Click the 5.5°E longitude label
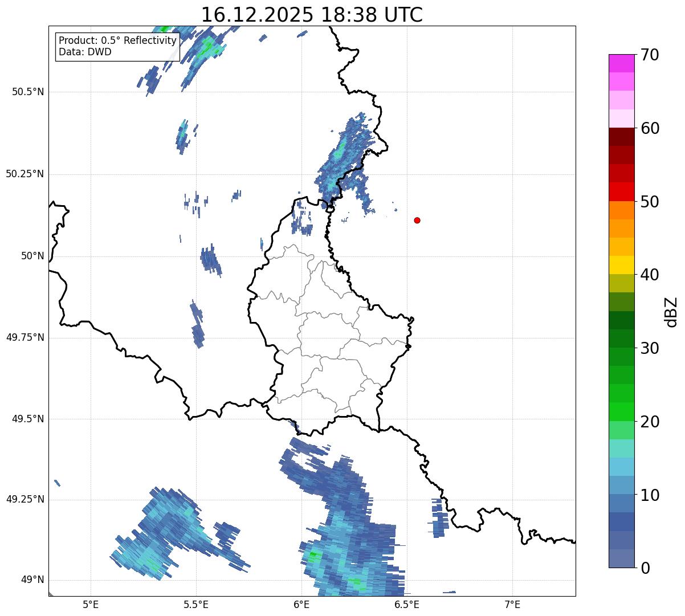685x616 pixels. point(196,604)
